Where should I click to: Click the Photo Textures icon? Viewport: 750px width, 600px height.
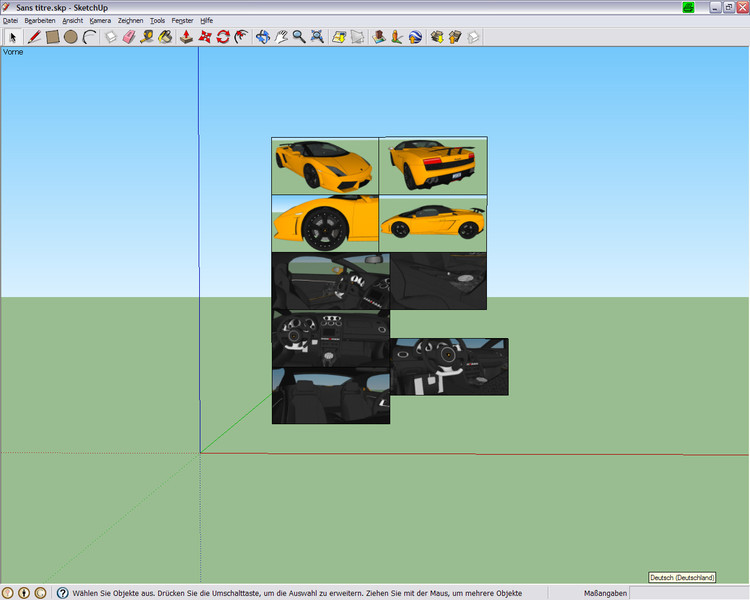[397, 37]
